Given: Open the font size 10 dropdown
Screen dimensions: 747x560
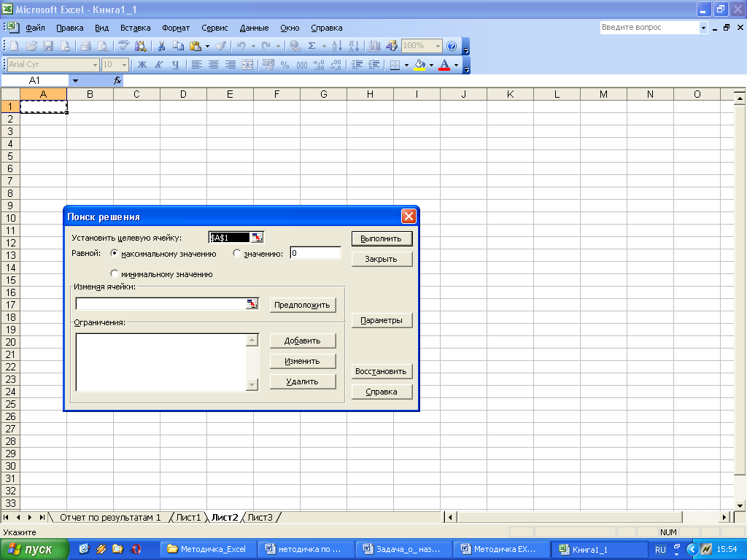Looking at the screenshot, I should point(124,65).
